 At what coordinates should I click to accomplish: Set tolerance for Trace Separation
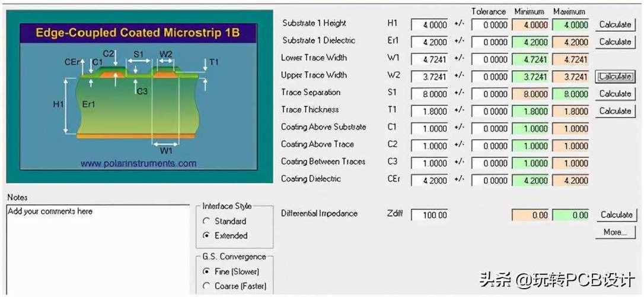point(490,94)
